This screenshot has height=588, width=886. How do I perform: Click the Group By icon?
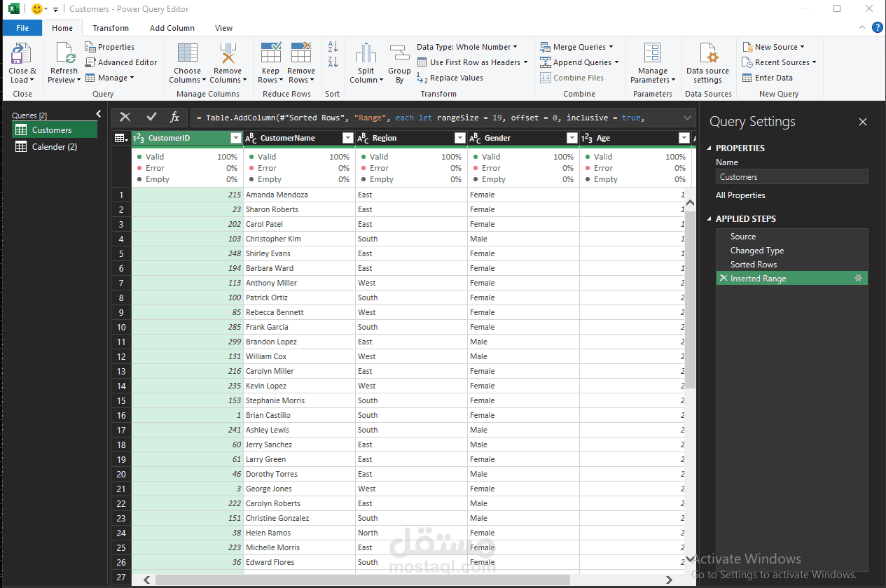[399, 54]
